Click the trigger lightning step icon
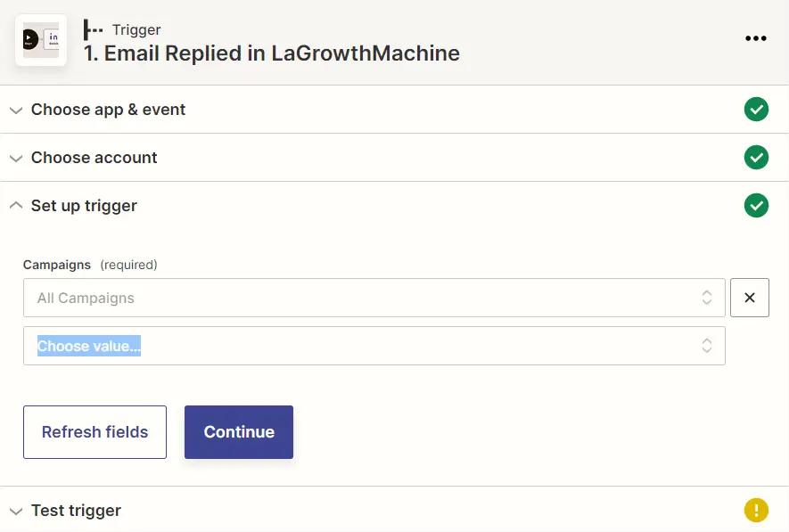This screenshot has width=789, height=532. coord(94,29)
